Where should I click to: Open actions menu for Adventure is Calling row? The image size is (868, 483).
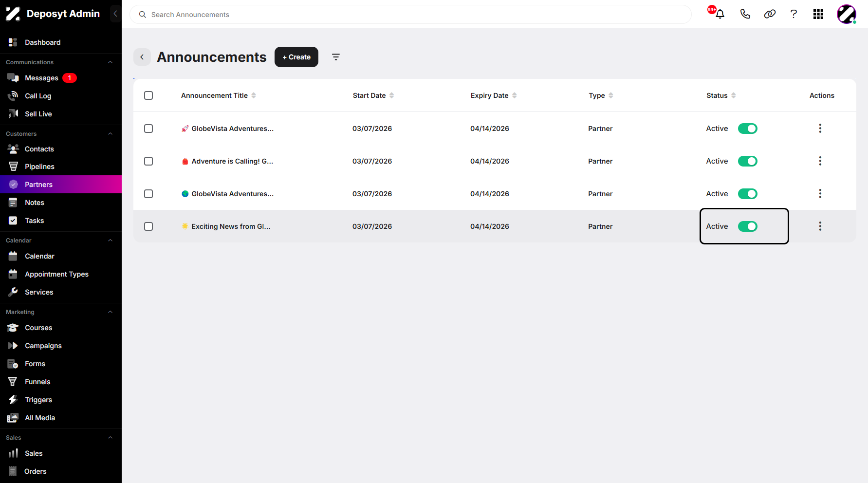pos(820,161)
